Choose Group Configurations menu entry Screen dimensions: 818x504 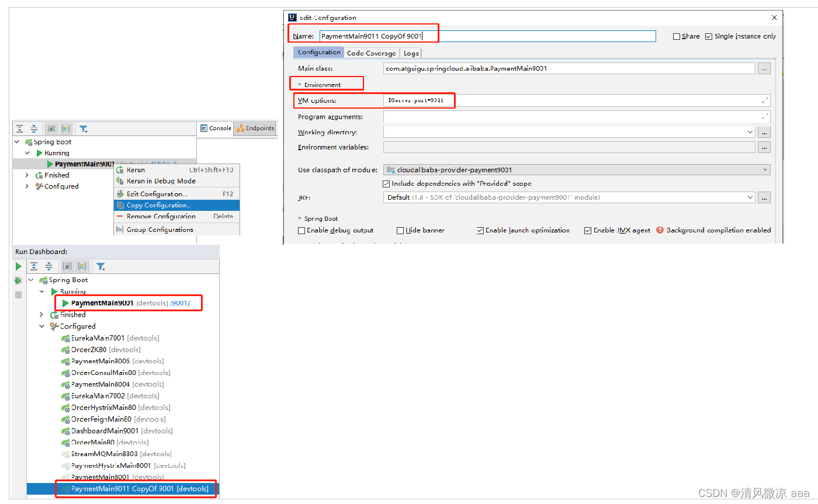point(176,230)
